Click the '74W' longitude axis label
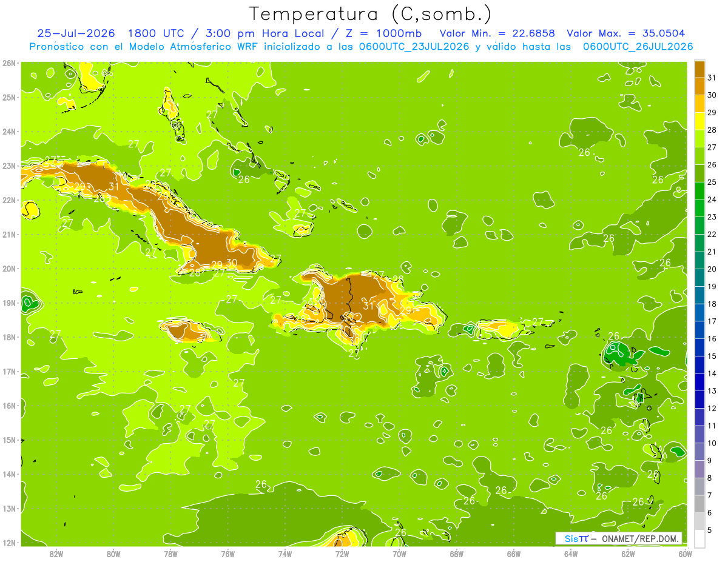 (x=285, y=553)
